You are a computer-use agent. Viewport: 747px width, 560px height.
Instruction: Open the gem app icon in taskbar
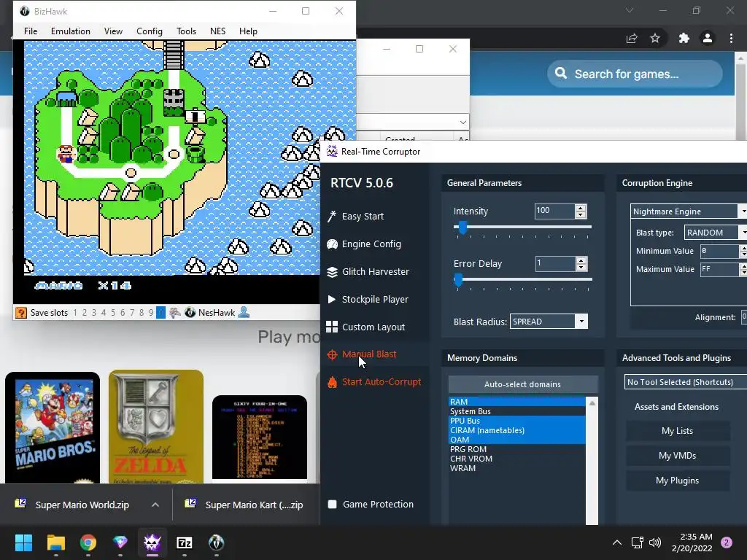click(x=120, y=542)
